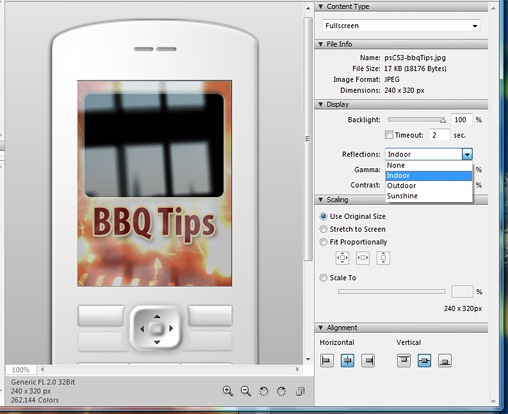Click the 100% zoom level field
Image resolution: width=508 pixels, height=414 pixels.
click(x=21, y=370)
